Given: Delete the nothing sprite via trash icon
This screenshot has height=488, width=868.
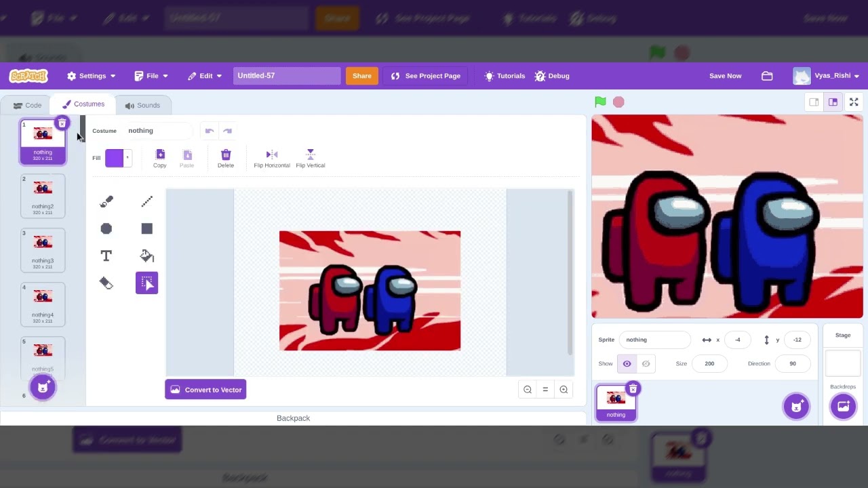Looking at the screenshot, I should pyautogui.click(x=633, y=388).
